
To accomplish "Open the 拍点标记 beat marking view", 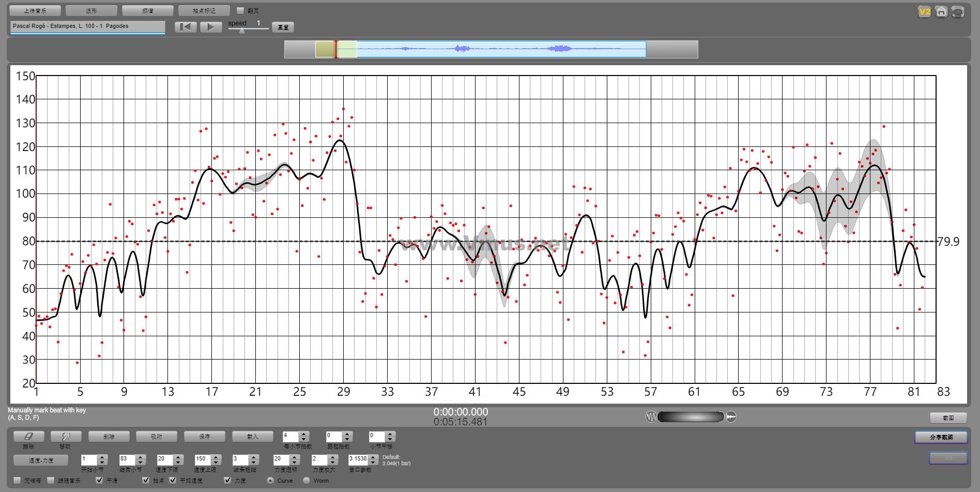I will click(x=204, y=10).
